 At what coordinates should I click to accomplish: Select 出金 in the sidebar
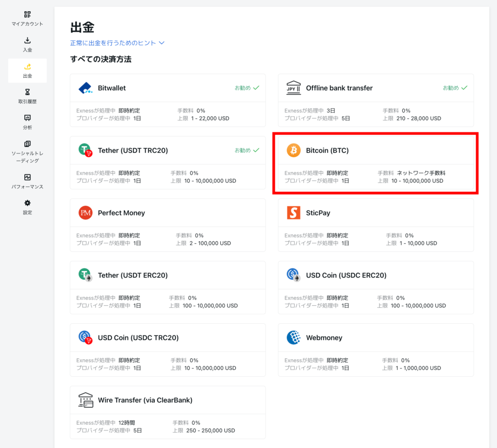pyautogui.click(x=27, y=70)
